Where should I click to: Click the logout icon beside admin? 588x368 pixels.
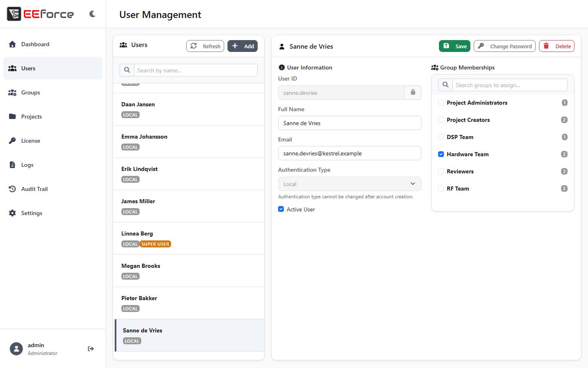point(91,349)
